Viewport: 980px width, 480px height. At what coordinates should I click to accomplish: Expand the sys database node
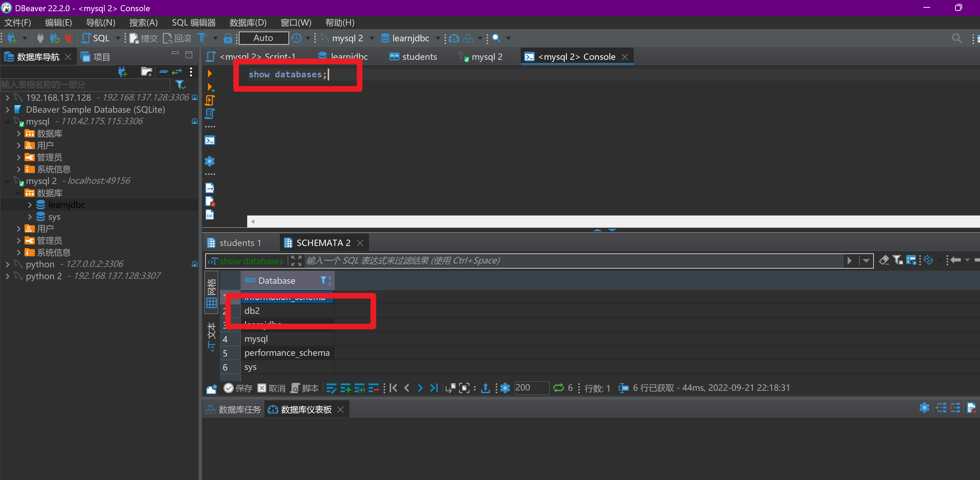point(30,217)
